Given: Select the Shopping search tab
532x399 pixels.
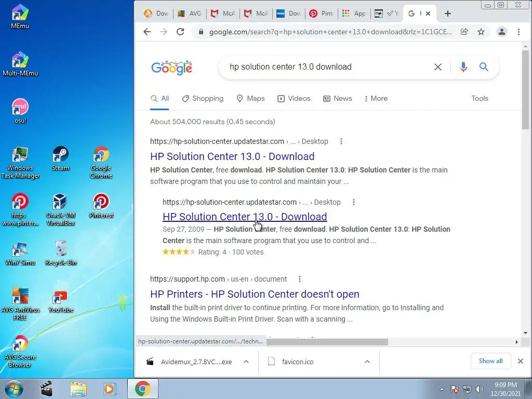Looking at the screenshot, I should tap(203, 98).
